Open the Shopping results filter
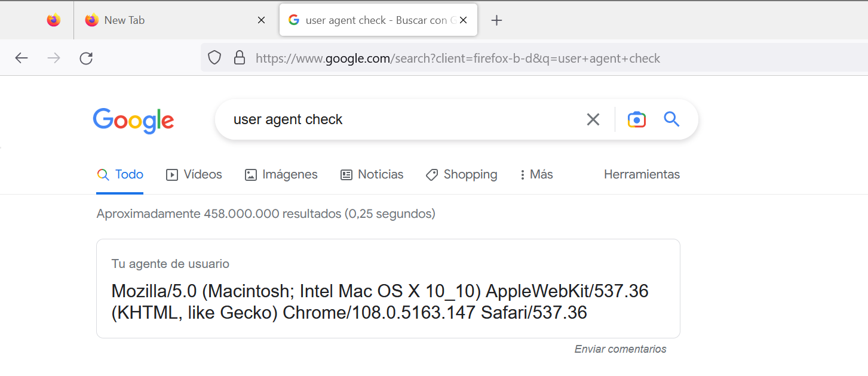868x376 pixels. click(x=461, y=174)
